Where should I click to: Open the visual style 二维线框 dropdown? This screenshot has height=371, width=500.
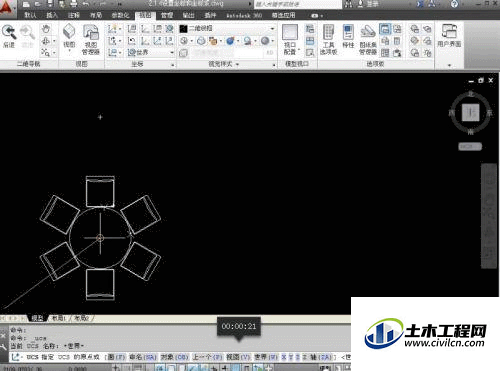point(227,29)
